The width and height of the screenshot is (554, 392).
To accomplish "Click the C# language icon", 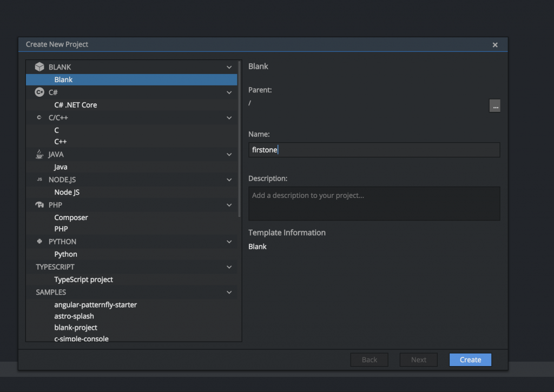I will tap(39, 92).
